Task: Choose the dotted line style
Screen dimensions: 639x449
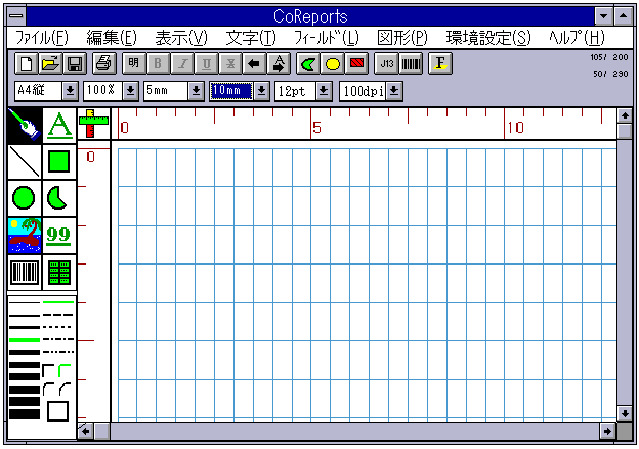Action: point(58,327)
